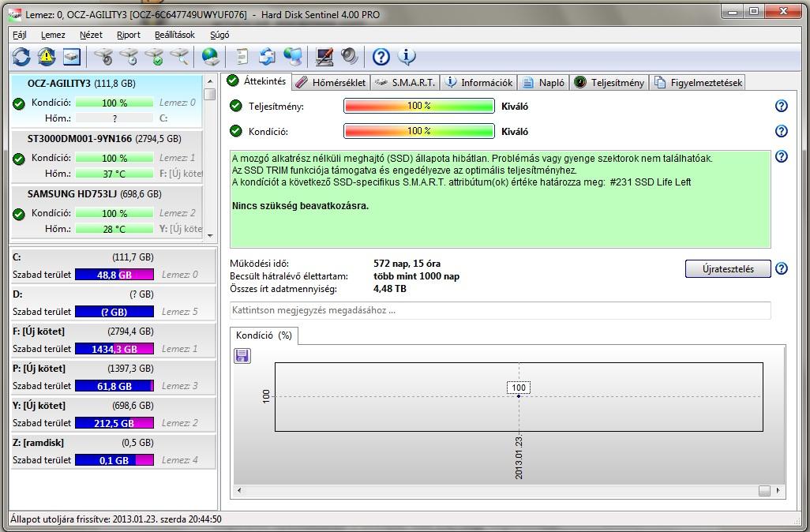
Task: Click the graph horizontal scroll right arrow
Action: click(778, 491)
